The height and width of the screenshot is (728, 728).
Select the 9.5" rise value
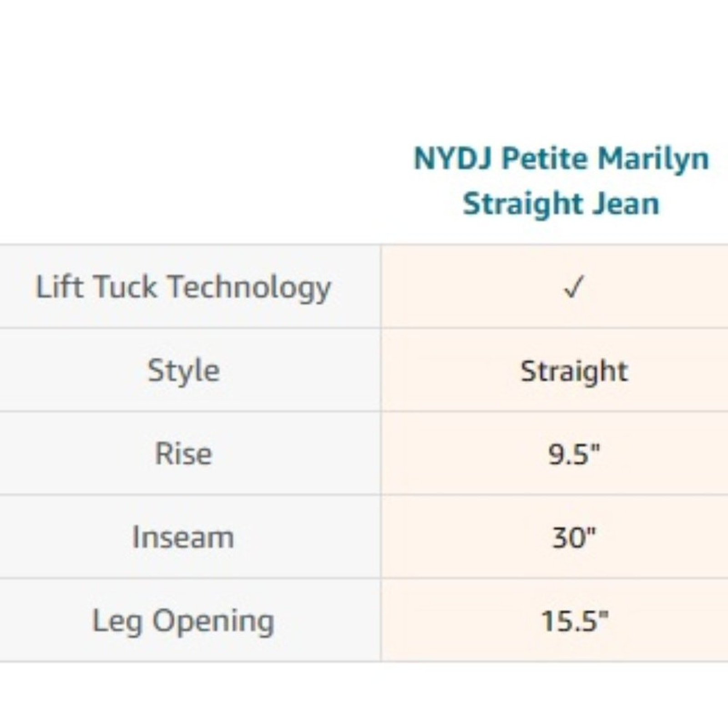(x=574, y=454)
